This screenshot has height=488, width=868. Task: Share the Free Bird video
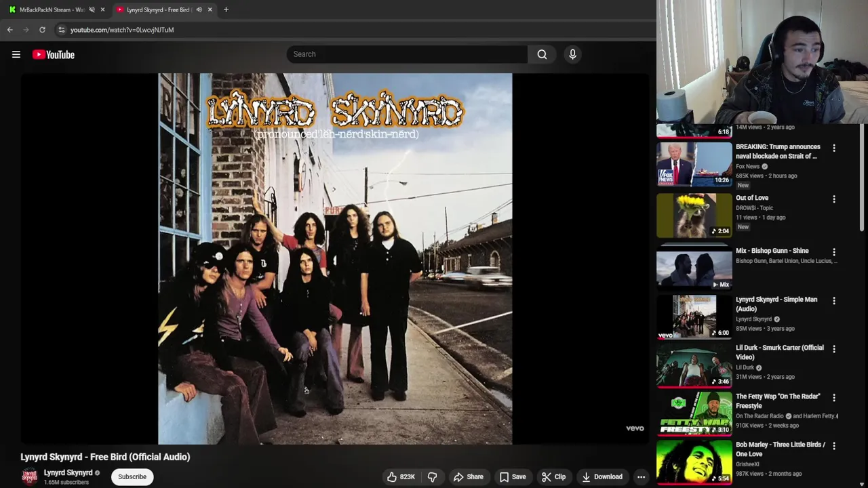click(x=468, y=477)
